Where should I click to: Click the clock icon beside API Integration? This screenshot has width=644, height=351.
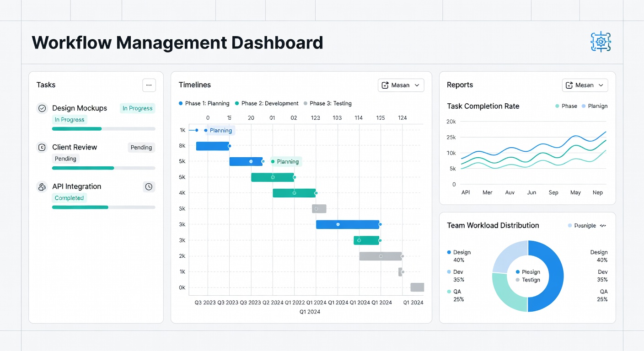(x=149, y=186)
